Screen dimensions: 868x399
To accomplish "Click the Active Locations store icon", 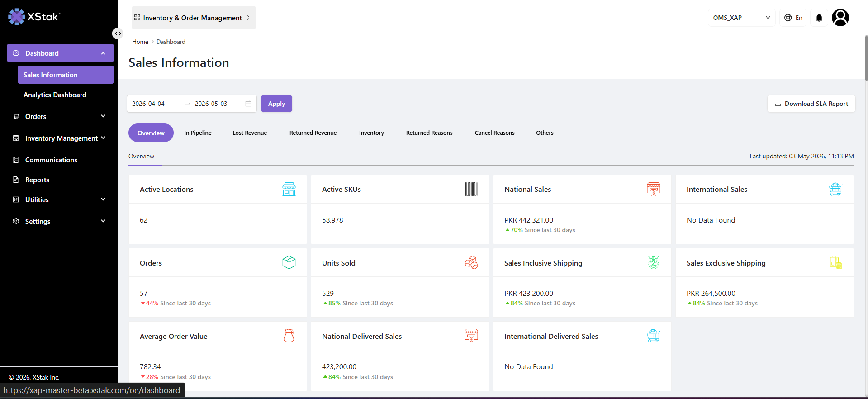I will pos(289,189).
